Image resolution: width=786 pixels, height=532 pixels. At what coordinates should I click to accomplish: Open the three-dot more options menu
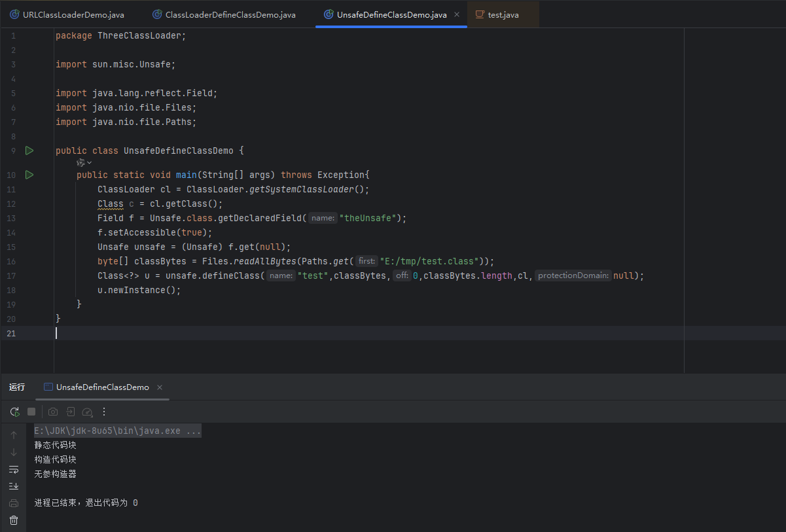104,412
